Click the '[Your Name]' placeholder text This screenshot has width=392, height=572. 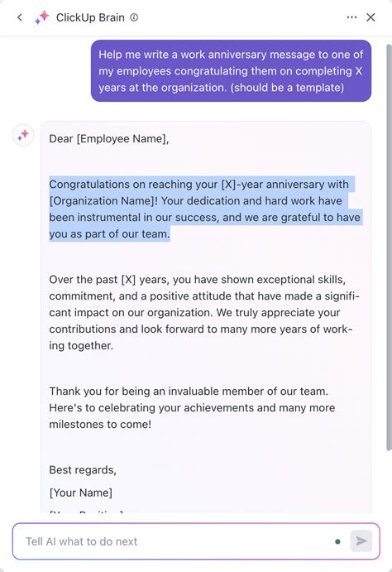[80, 493]
